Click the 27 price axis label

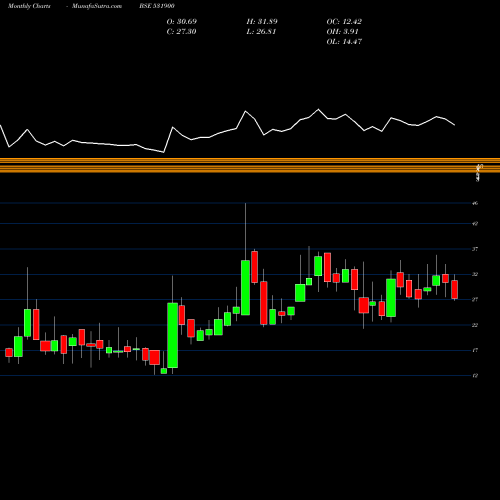475,299
